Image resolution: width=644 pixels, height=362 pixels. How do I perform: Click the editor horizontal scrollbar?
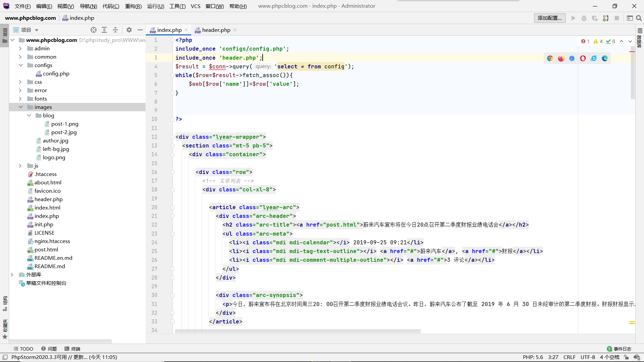point(298,331)
